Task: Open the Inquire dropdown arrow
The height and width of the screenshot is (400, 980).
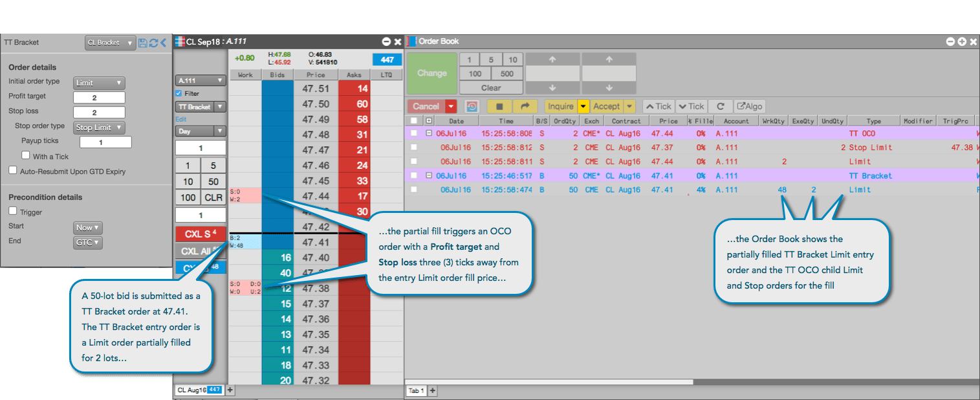Action: [x=583, y=106]
